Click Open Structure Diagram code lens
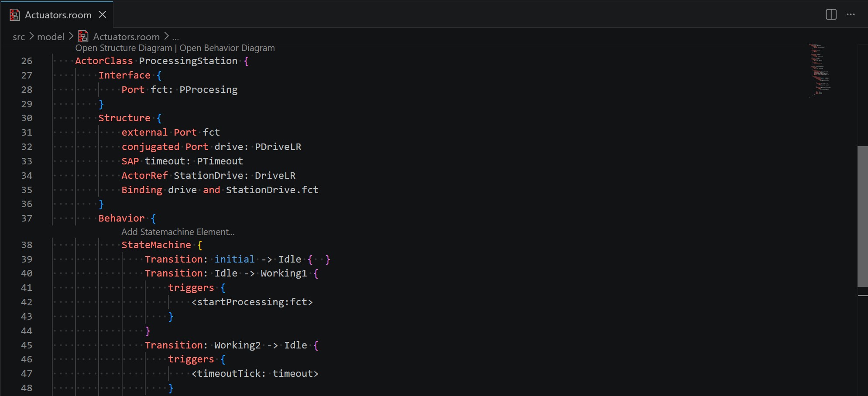Image resolution: width=868 pixels, height=396 pixels. 124,48
